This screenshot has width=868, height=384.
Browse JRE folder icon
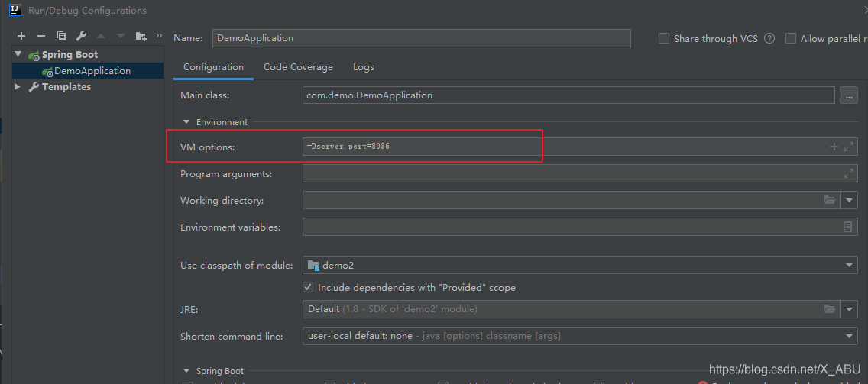[x=829, y=308]
